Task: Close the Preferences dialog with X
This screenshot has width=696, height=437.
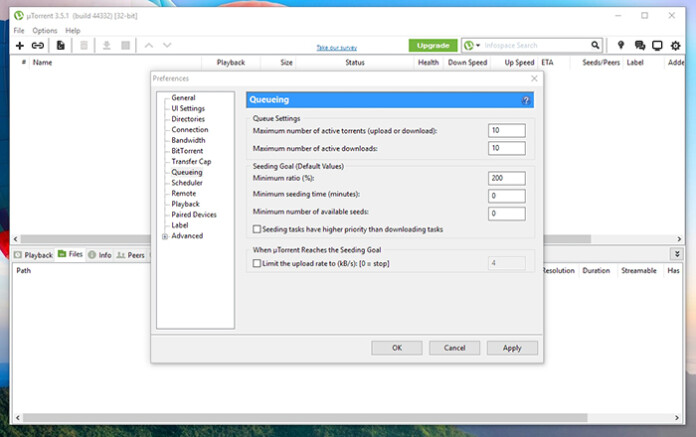Action: point(534,78)
